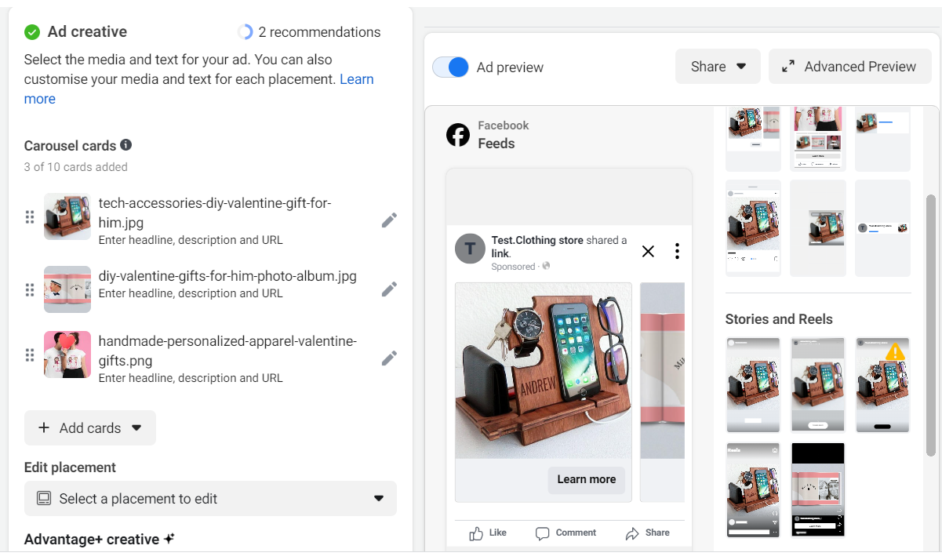Click the Carousel cards info icon

tap(127, 145)
